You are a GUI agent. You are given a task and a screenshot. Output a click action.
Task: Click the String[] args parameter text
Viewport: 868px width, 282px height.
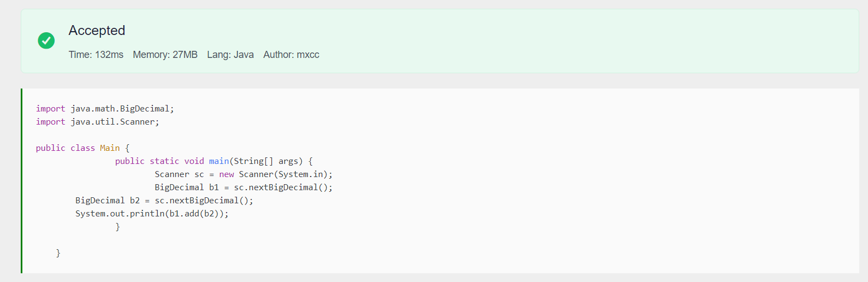[266, 161]
